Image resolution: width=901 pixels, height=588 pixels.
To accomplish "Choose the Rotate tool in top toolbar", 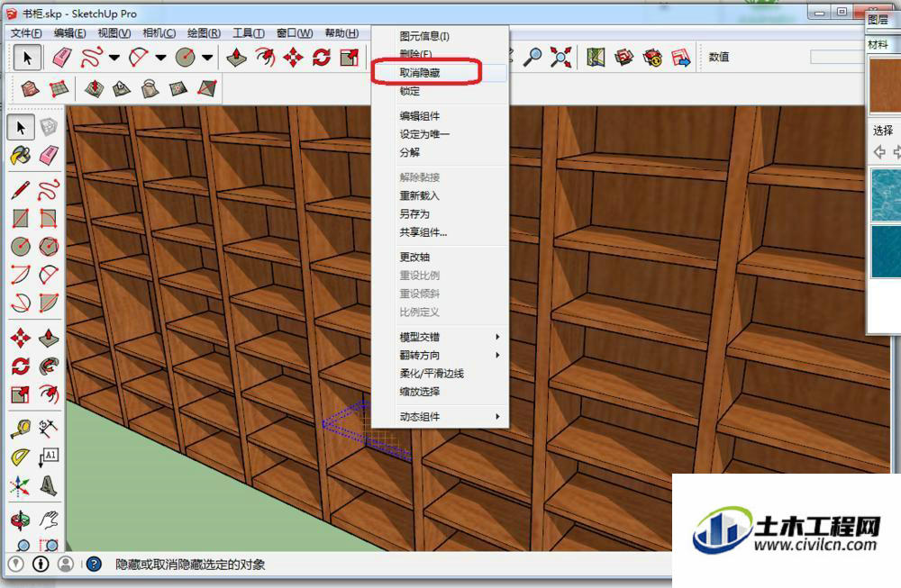I will (x=322, y=57).
